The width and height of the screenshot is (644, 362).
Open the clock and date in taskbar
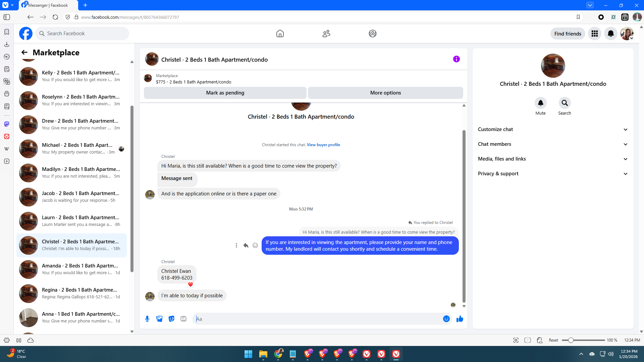tap(629, 354)
